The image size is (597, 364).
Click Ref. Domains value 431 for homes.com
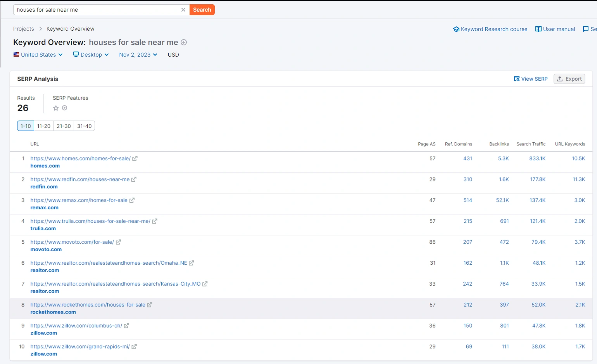[468, 159]
